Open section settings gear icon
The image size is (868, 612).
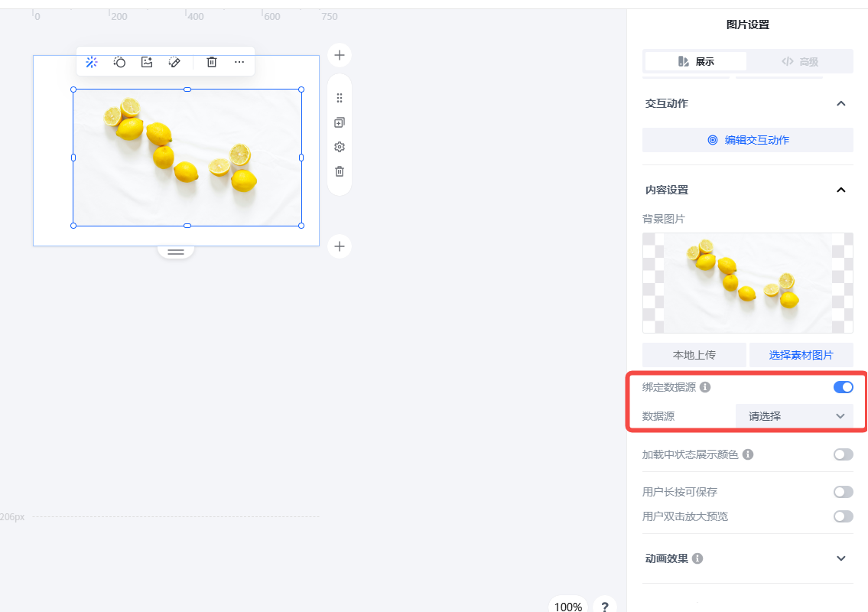click(340, 147)
